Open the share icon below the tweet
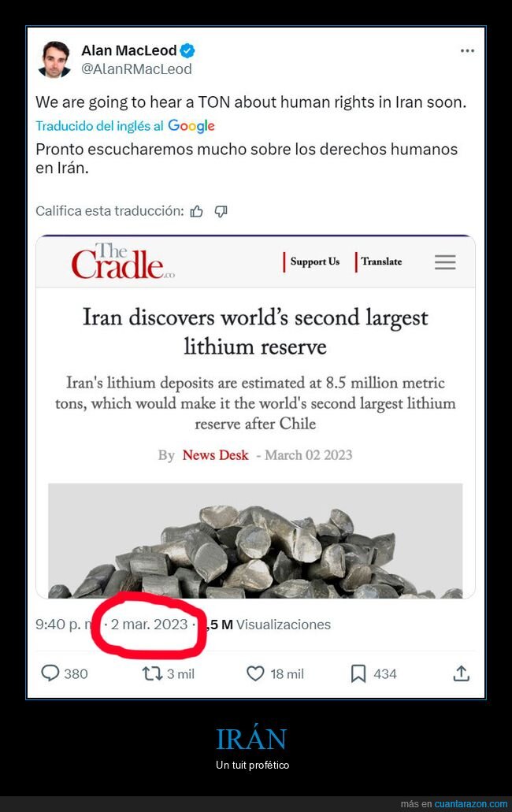 tap(460, 673)
